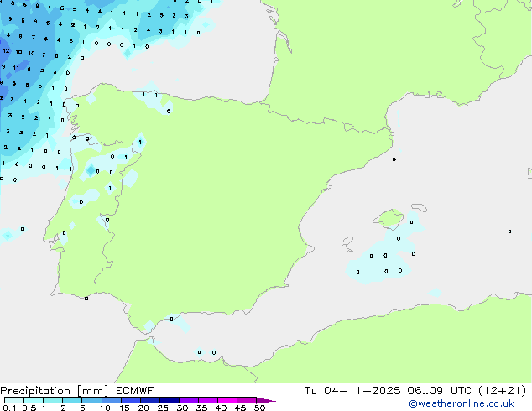This screenshot has height=411, width=532.
Task: Click the "(12+21)" forecast offset text
Action: point(502,391)
